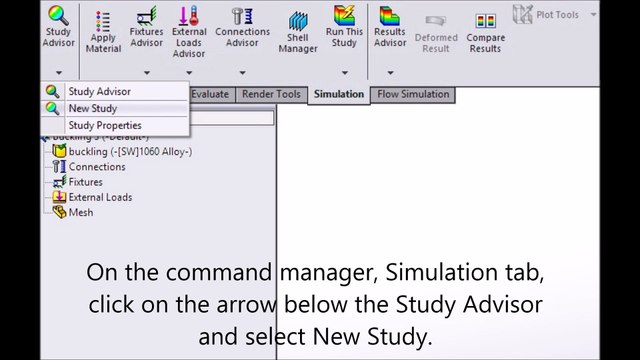640x360 pixels.
Task: Click the Plot Tools icon
Action: (523, 14)
